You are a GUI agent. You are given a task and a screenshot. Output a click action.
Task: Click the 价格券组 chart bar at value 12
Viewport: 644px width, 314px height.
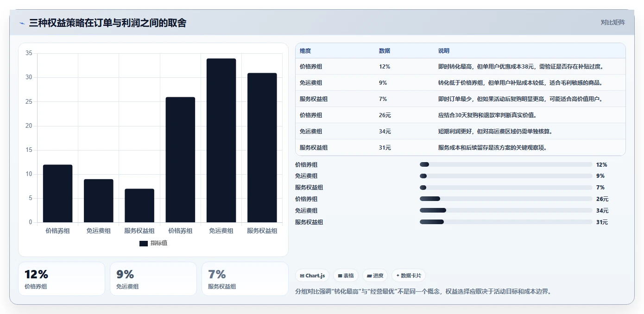point(58,194)
